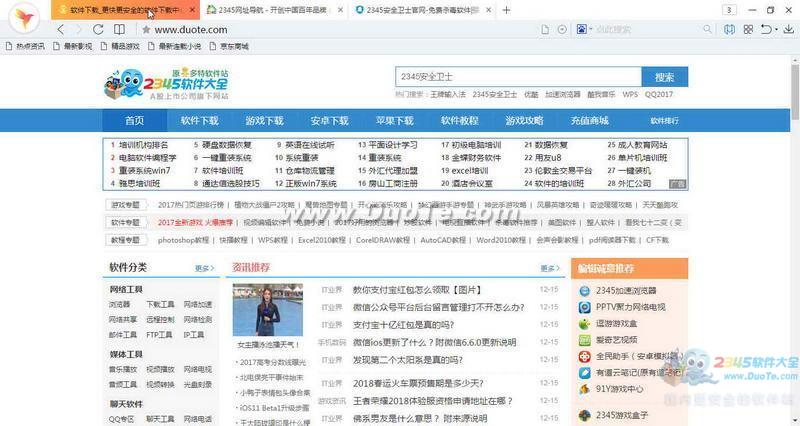Reload the page with refresh icon
The width and height of the screenshot is (800, 426).
[98, 30]
